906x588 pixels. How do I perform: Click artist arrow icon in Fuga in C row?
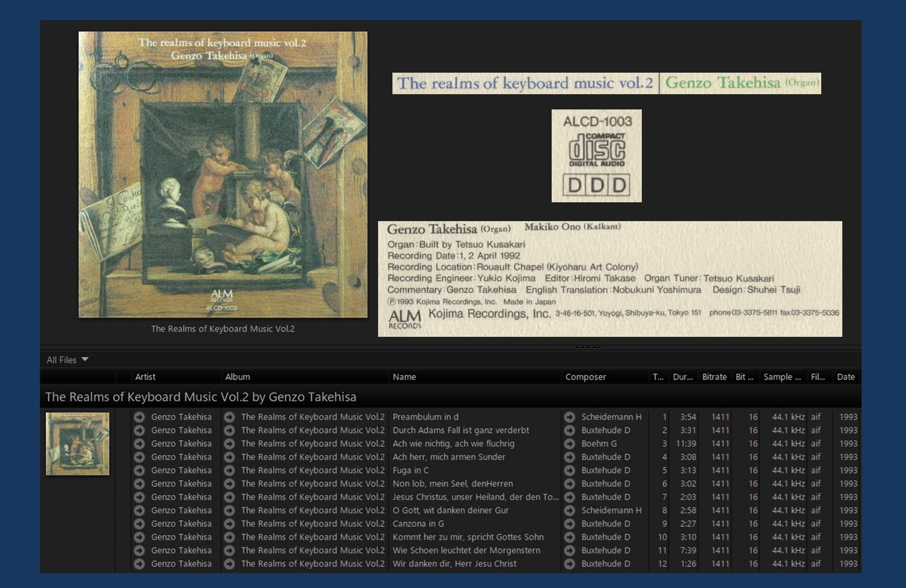pyautogui.click(x=139, y=470)
